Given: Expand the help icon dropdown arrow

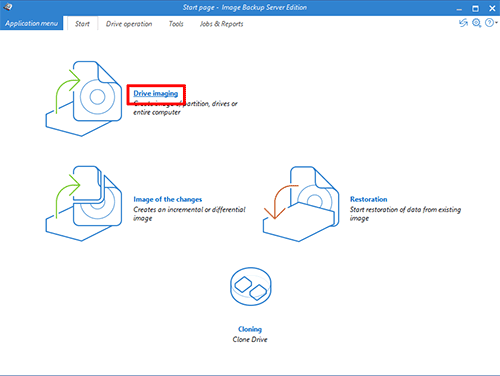Looking at the screenshot, I should 496,23.
